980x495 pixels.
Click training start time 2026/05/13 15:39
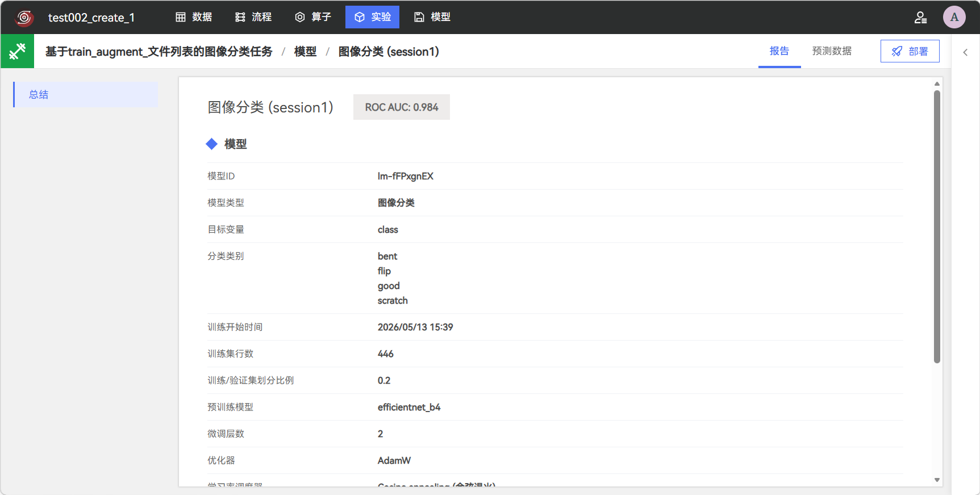point(415,327)
